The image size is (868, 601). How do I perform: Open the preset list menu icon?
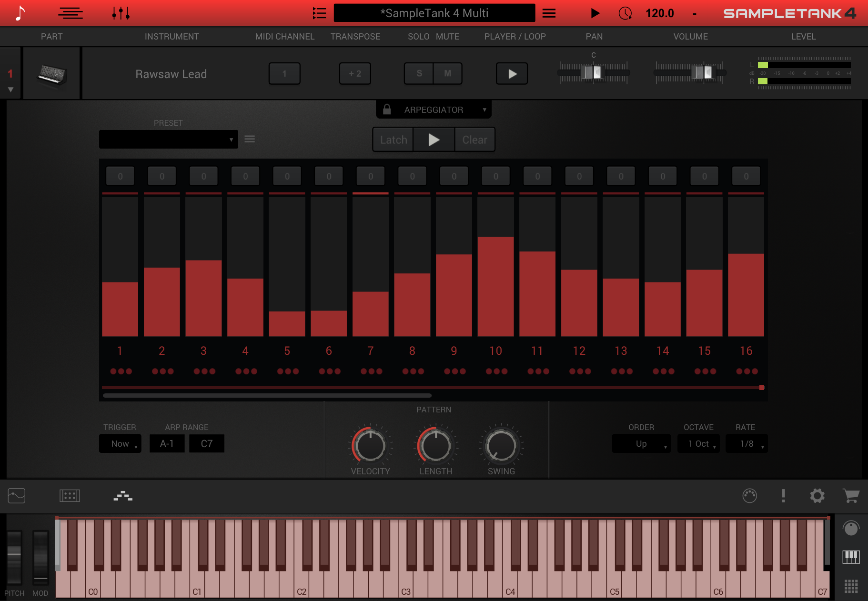(250, 139)
